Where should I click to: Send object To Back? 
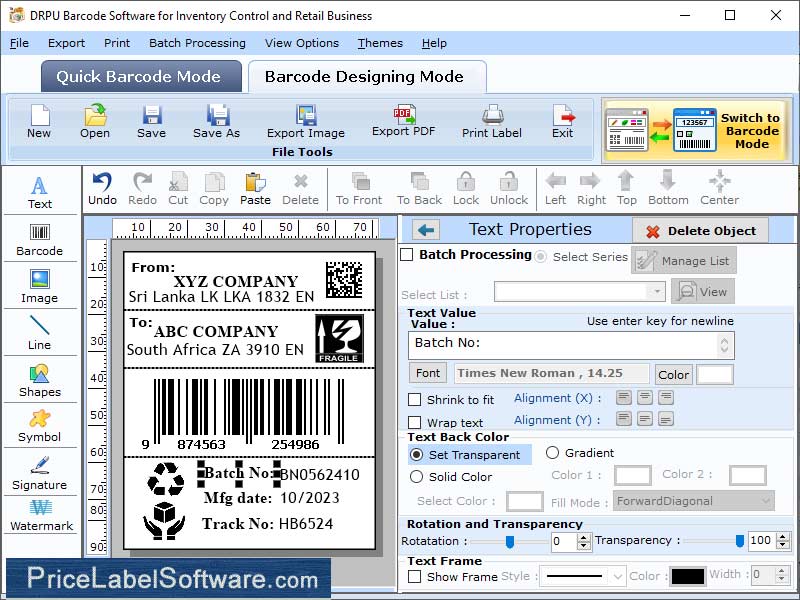click(419, 189)
